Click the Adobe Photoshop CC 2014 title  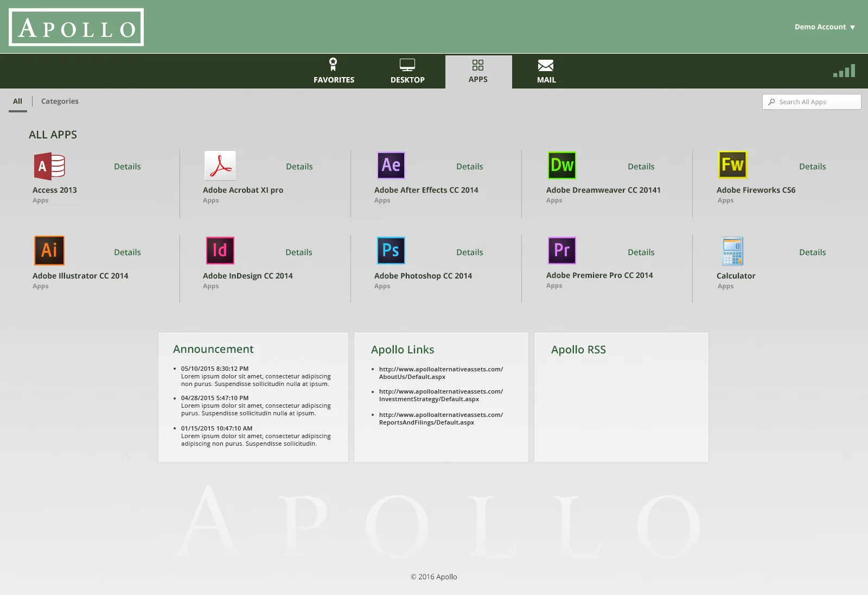click(423, 276)
